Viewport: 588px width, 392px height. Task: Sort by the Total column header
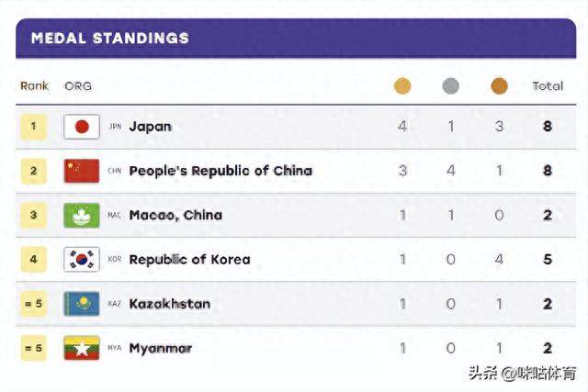click(x=548, y=86)
